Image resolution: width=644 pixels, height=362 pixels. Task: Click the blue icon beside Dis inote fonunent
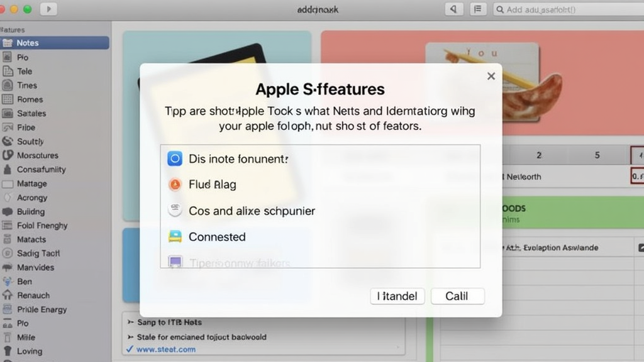174,158
